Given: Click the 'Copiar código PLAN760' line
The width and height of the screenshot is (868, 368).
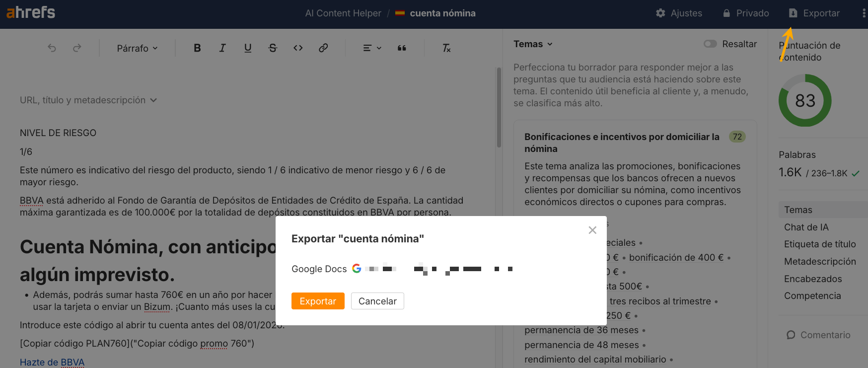Looking at the screenshot, I should click(x=137, y=343).
